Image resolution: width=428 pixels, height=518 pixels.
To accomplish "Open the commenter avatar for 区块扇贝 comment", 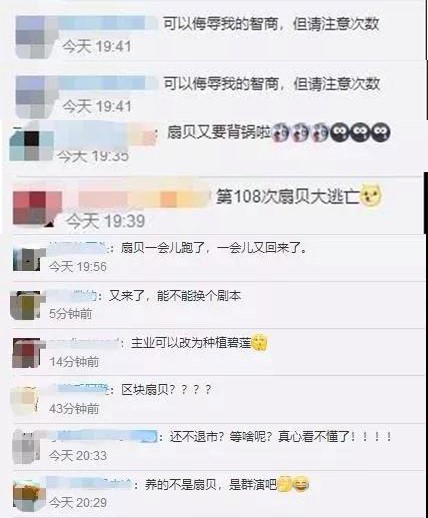I will 25,401.
